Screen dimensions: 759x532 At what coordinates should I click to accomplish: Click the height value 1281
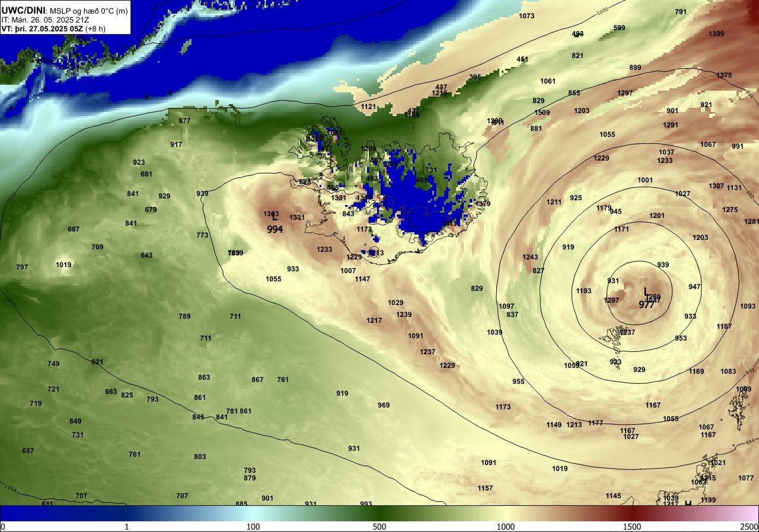(751, 222)
